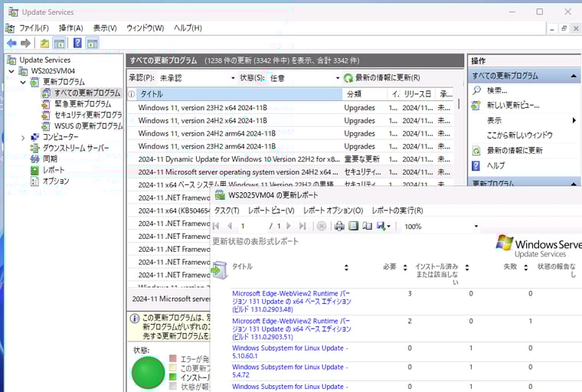Toggle the Show/Hide console tree icon

tap(59, 43)
